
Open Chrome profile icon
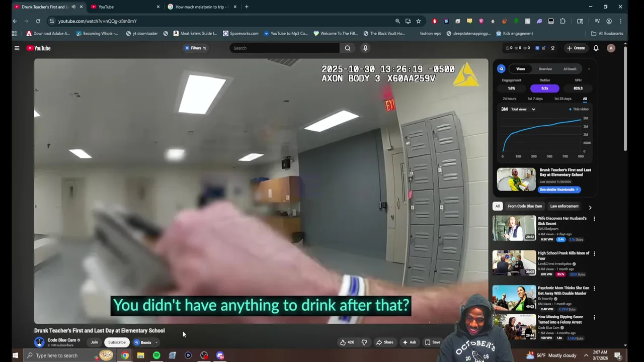609,21
